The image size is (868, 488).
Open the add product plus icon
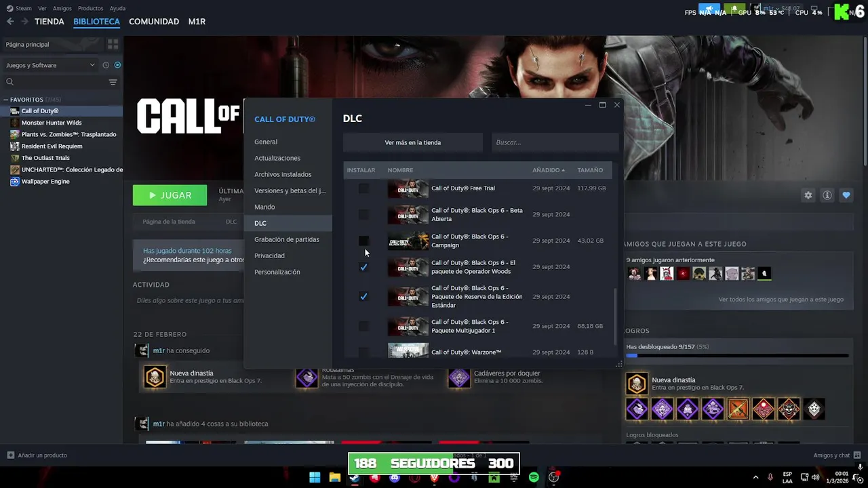[x=10, y=455]
